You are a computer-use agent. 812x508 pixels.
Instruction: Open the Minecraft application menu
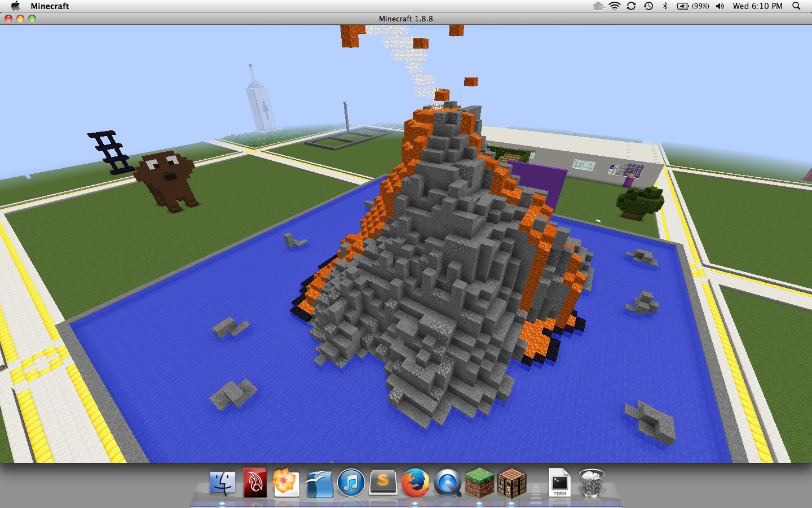[x=50, y=6]
